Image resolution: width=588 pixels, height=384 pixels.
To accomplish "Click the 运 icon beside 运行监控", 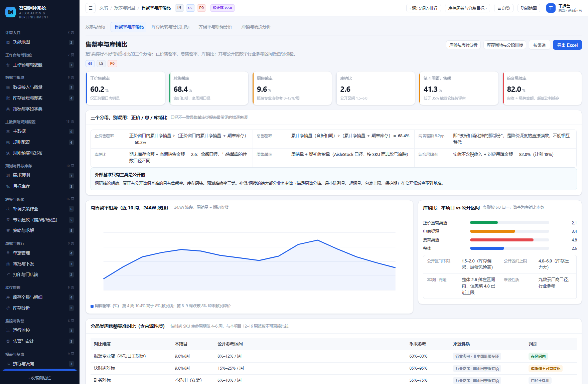I will 8,331.
